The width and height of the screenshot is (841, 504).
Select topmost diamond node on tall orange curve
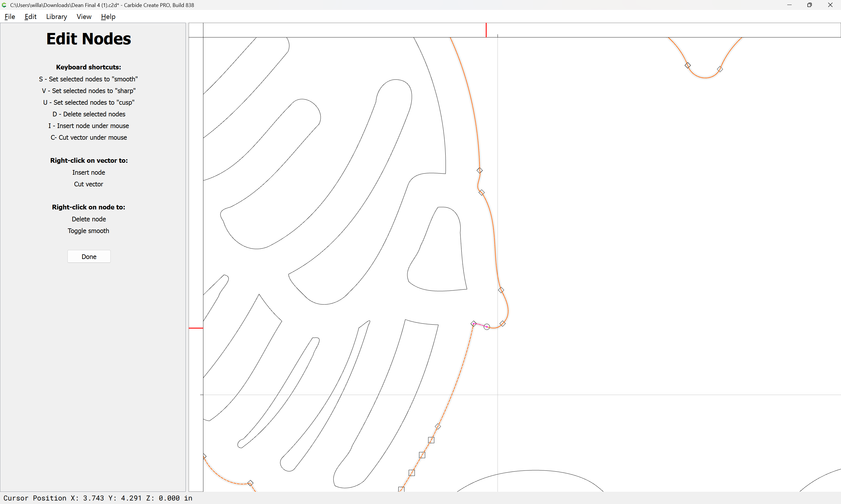click(x=479, y=171)
